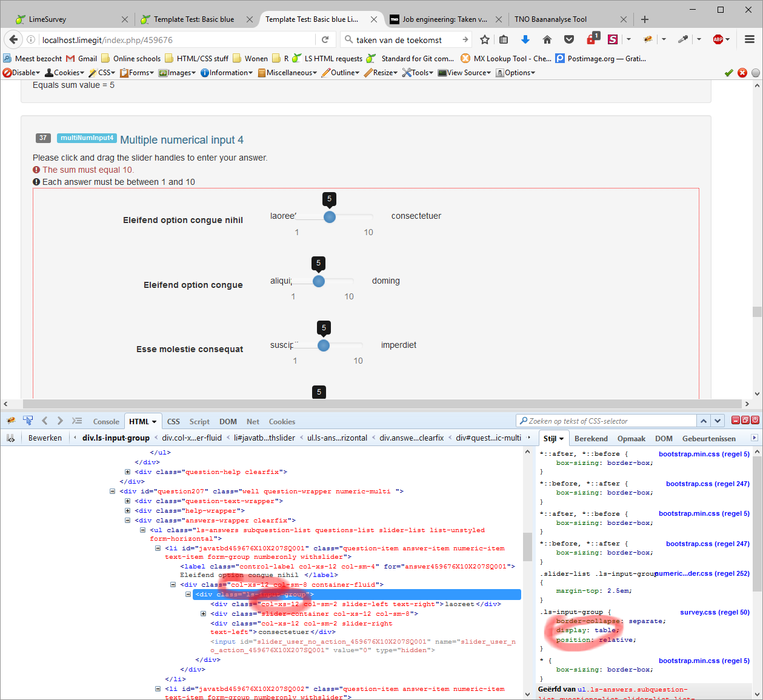Open survey.css (regel 50) source link
The width and height of the screenshot is (763, 700).
coord(715,612)
